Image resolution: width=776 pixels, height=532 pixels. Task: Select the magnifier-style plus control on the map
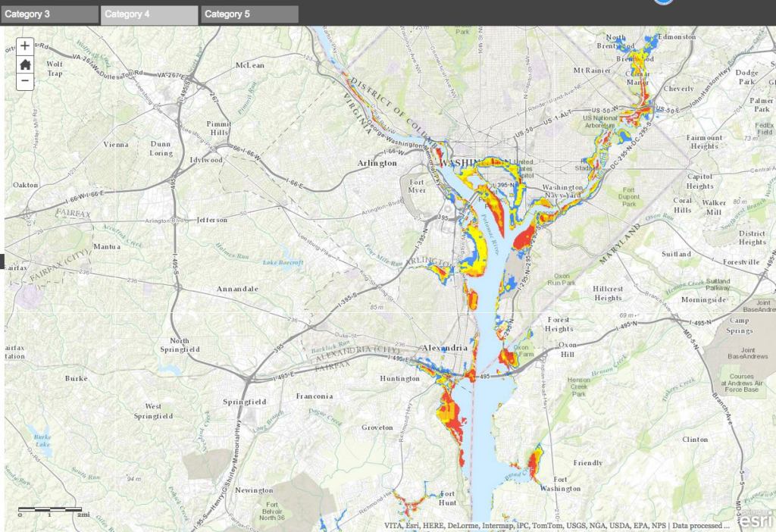25,46
